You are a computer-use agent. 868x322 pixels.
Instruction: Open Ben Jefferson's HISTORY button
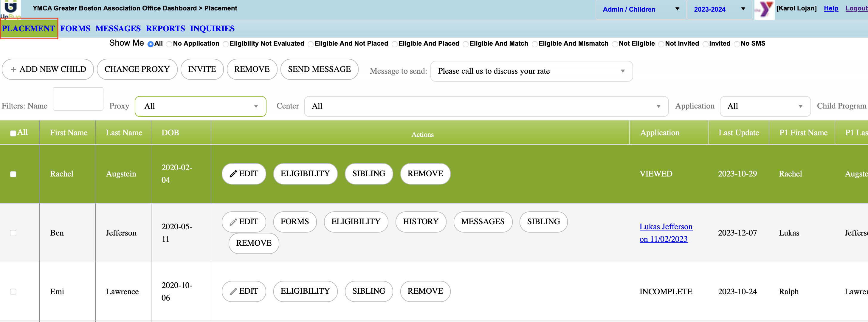420,222
